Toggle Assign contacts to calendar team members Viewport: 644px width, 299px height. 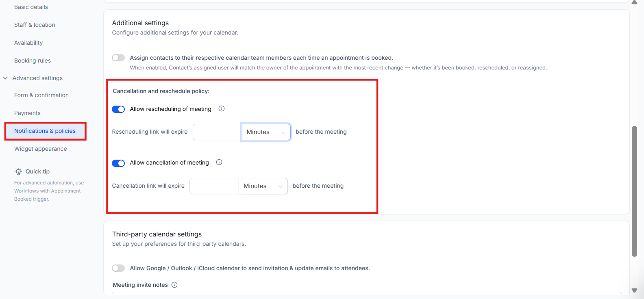118,58
